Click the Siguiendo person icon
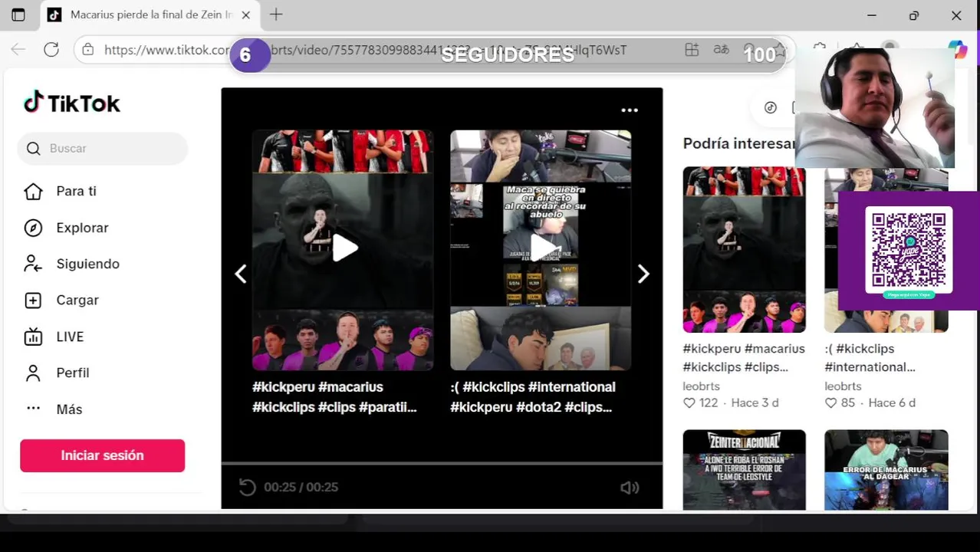This screenshot has width=980, height=552. point(33,264)
